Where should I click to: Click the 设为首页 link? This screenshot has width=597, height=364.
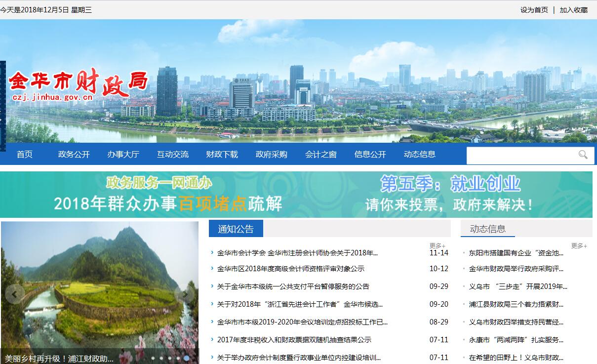coord(534,10)
